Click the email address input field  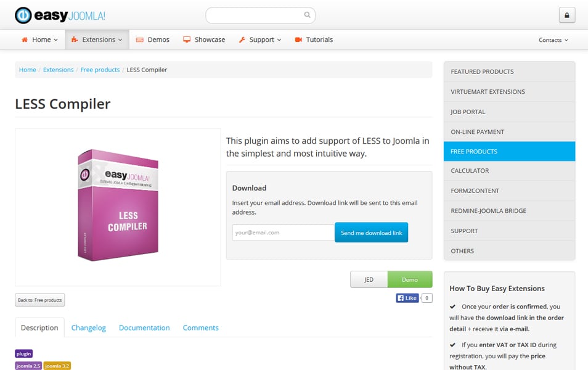coord(283,232)
